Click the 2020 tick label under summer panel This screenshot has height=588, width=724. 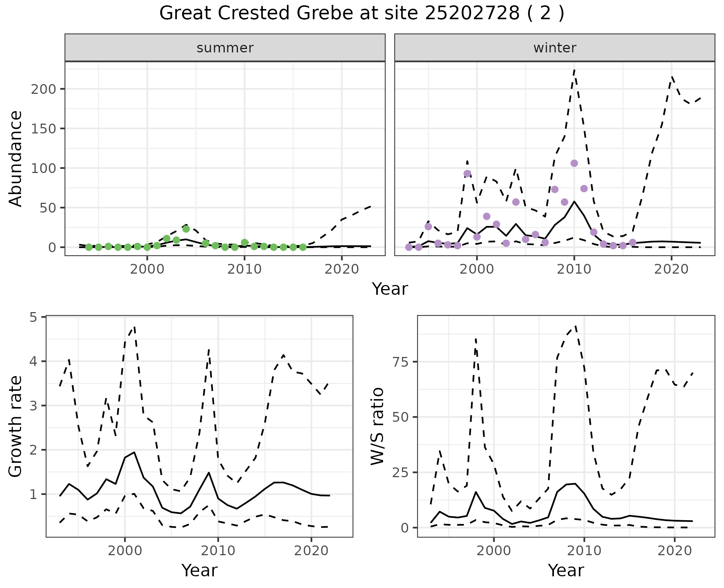click(x=342, y=269)
